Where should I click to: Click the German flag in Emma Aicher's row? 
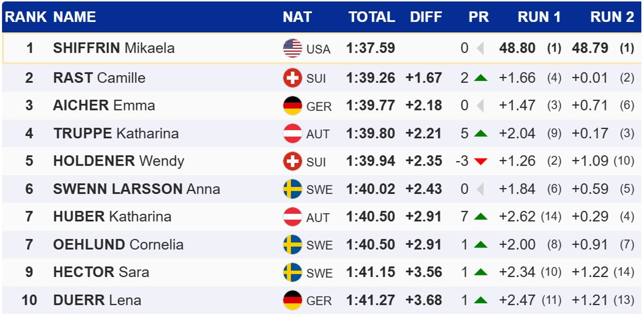coord(292,106)
